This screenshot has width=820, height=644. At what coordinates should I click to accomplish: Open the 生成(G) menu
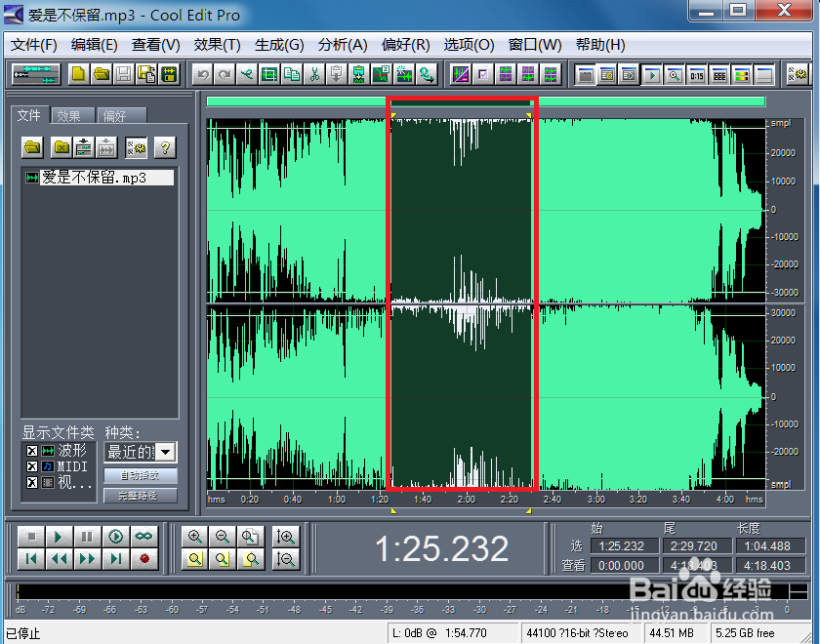[x=279, y=45]
